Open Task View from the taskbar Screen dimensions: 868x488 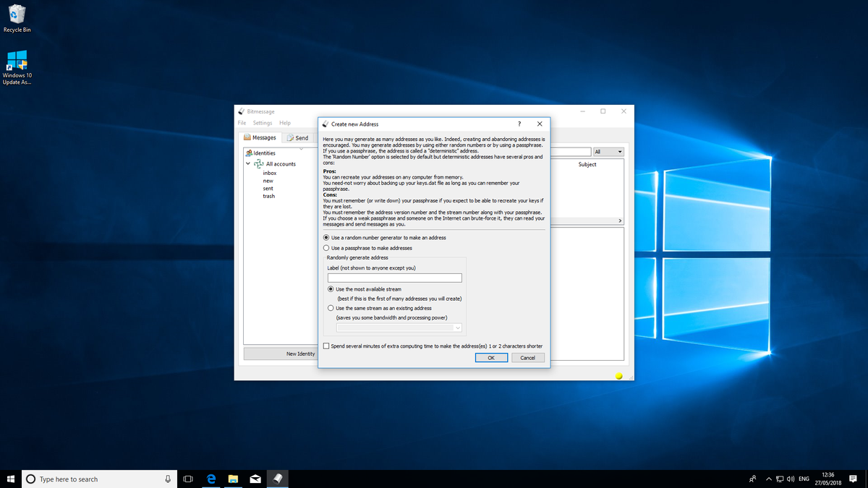pyautogui.click(x=187, y=479)
